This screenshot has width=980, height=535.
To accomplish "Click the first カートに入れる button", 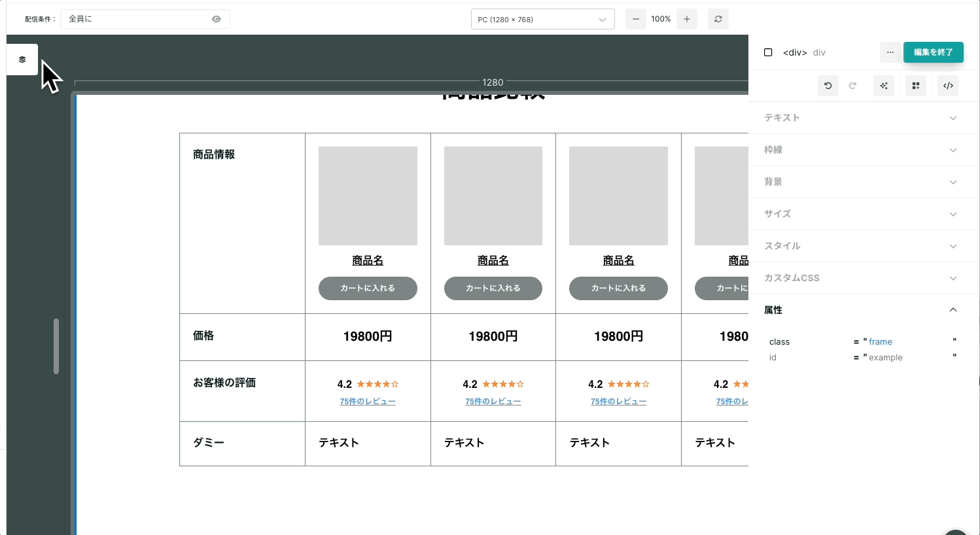I will [368, 288].
